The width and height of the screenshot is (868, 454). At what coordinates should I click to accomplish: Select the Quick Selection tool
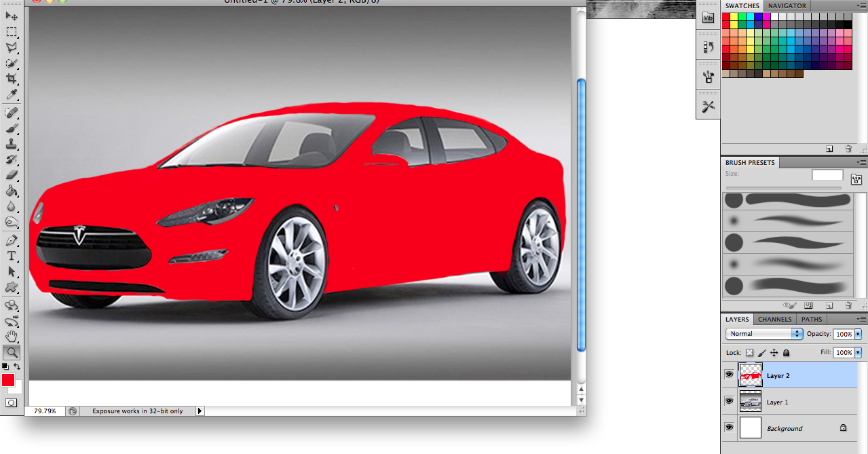(12, 63)
